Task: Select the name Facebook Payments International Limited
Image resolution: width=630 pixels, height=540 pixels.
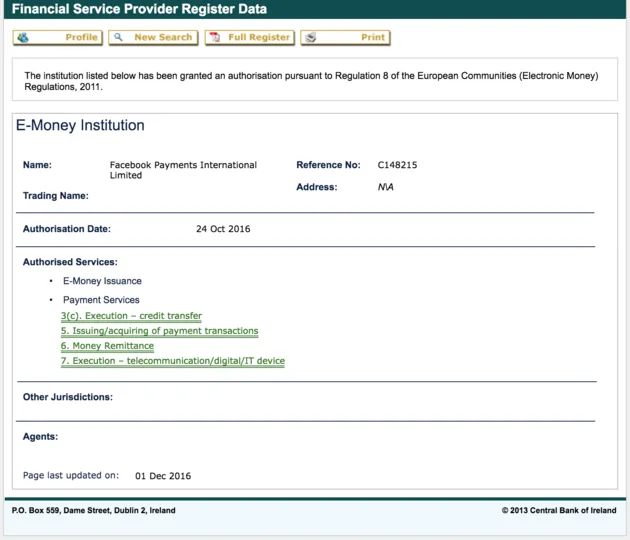Action: [x=183, y=170]
